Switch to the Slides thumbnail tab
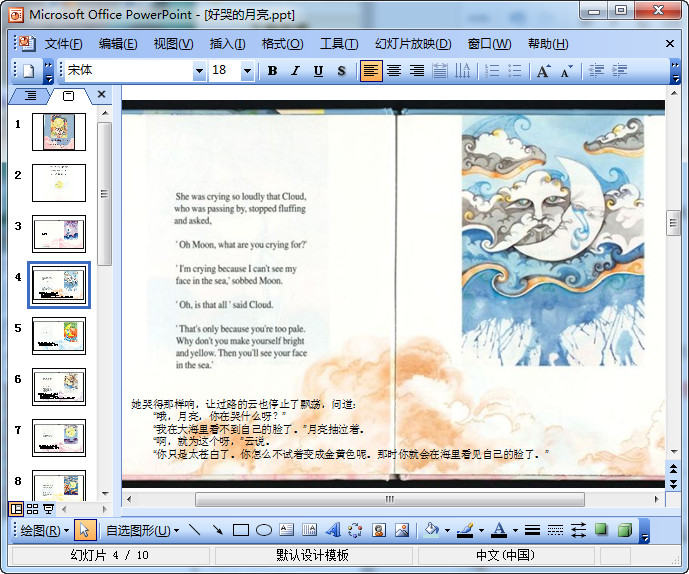The width and height of the screenshot is (689, 574). (x=69, y=96)
